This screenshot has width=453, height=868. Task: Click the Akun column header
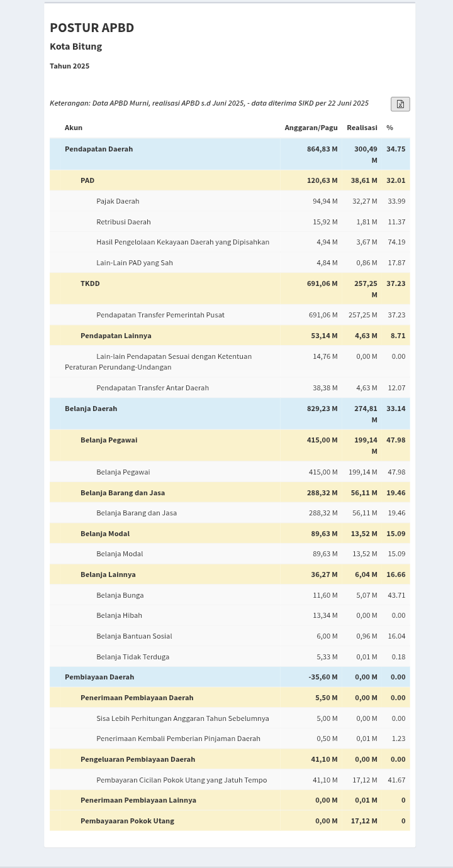74,128
